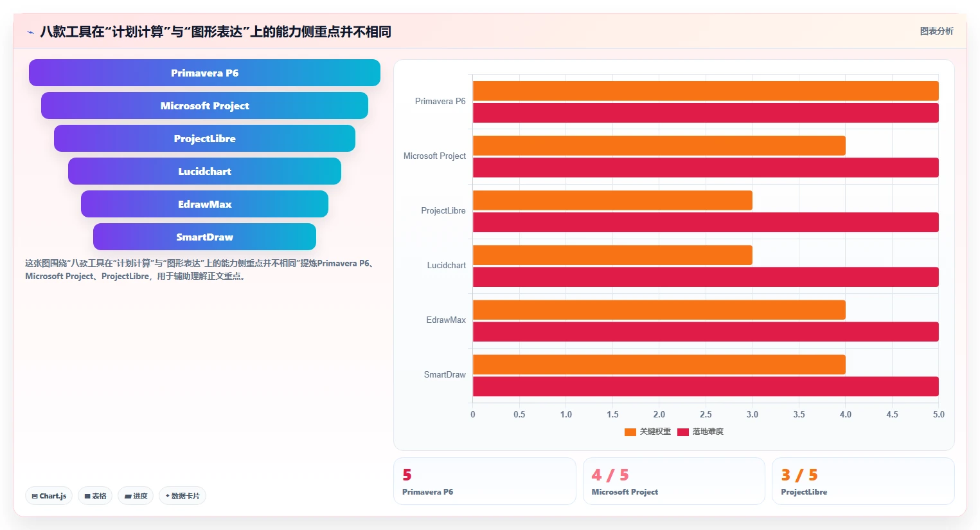Toggle the red 落地难度 legend swatch
Image resolution: width=980 pixels, height=530 pixels.
pos(683,432)
